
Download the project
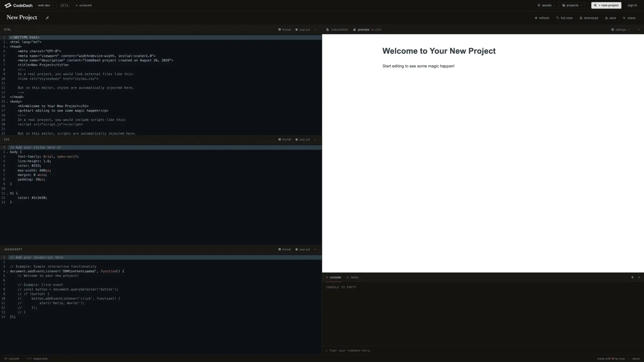tap(589, 18)
